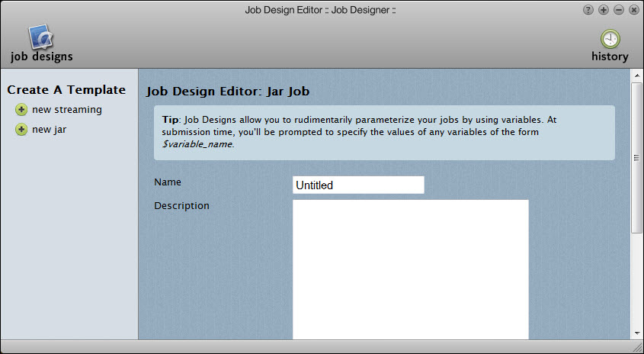Focus the Name field containing Untitled
The width and height of the screenshot is (644, 354).
click(358, 185)
